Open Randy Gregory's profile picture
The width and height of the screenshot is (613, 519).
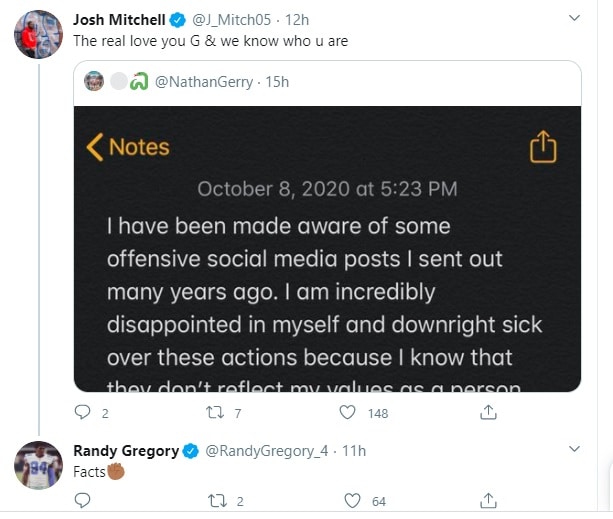pyautogui.click(x=38, y=465)
